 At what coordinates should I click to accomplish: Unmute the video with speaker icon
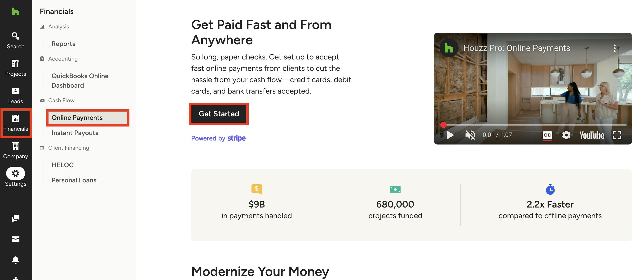coord(470,135)
